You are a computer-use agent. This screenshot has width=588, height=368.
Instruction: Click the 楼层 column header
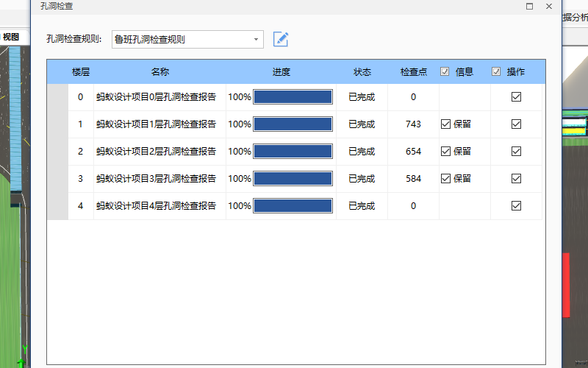click(x=81, y=71)
